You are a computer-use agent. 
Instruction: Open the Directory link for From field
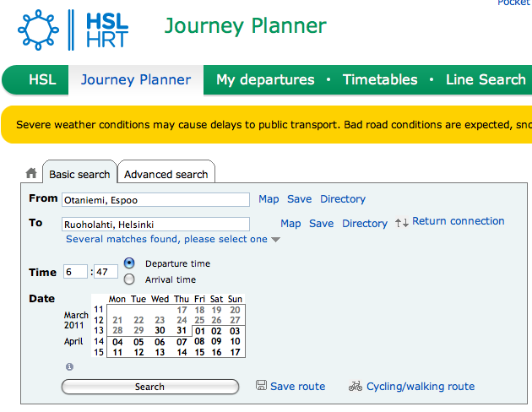pos(343,198)
